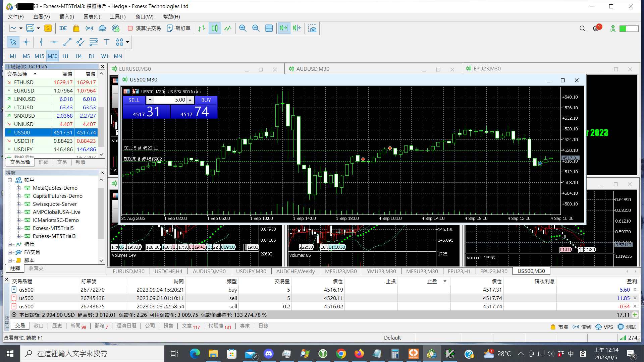Expand MetaQuotes-Demo account node
The height and width of the screenshot is (362, 644).
coord(19,188)
